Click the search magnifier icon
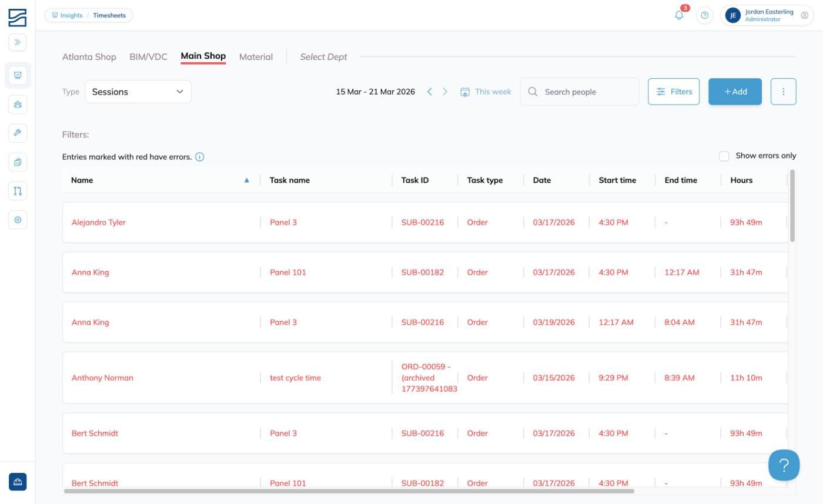The image size is (823, 504). pyautogui.click(x=533, y=92)
